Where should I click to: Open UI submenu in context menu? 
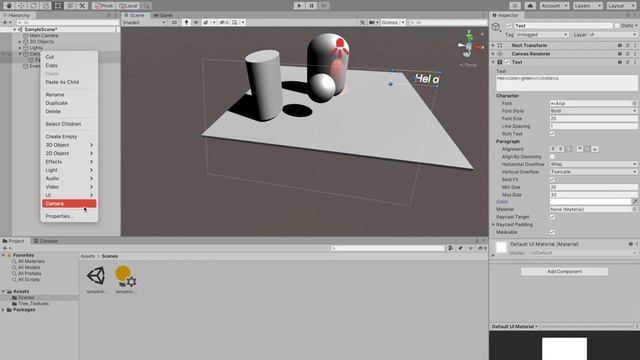pos(69,195)
